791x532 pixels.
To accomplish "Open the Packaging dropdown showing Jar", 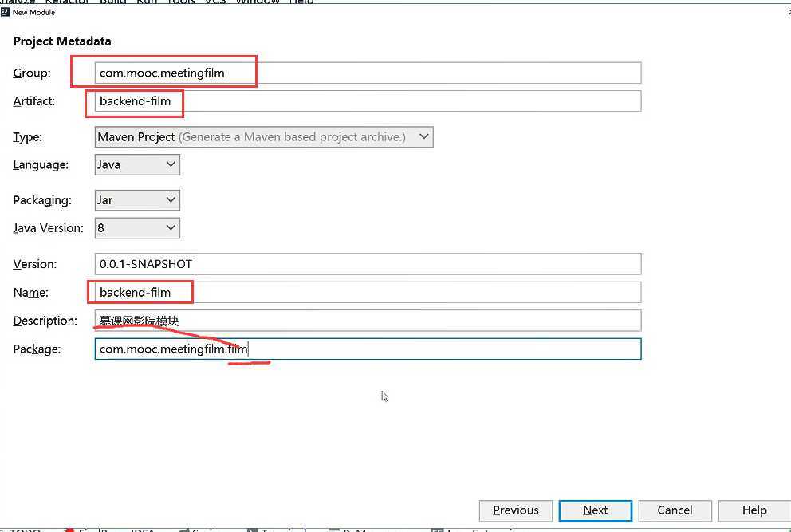I will click(137, 200).
